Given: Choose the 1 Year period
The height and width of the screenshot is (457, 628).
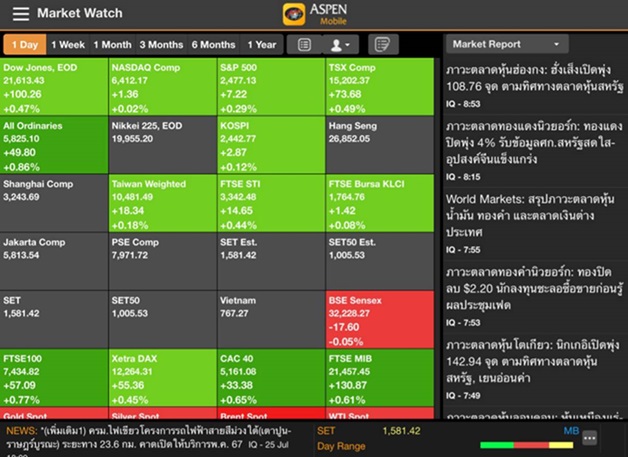Looking at the screenshot, I should (x=262, y=44).
